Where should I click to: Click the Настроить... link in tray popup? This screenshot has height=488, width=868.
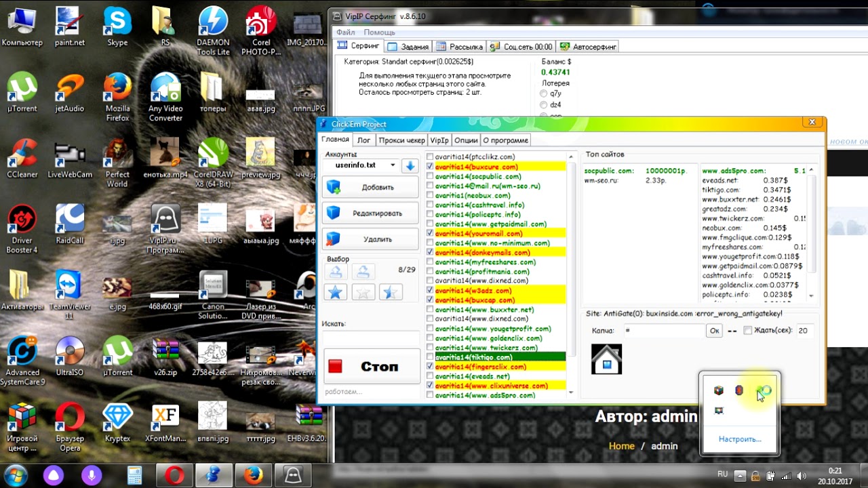(740, 439)
